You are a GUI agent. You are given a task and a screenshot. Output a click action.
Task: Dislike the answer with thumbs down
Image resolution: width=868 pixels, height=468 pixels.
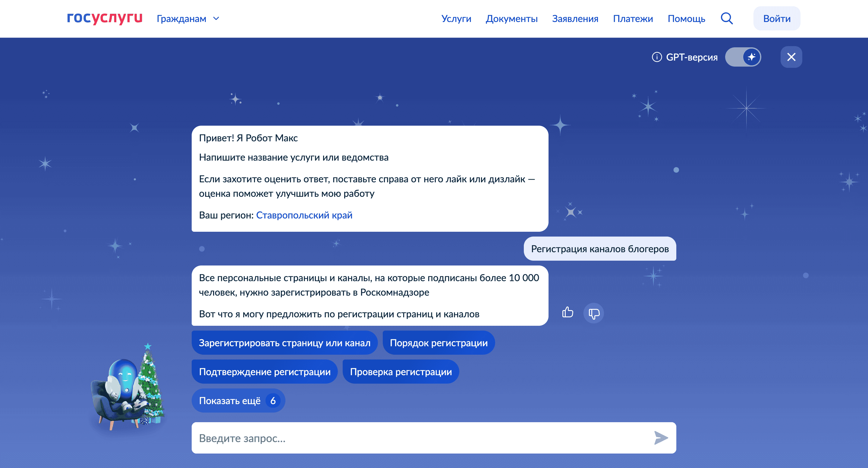(x=594, y=313)
